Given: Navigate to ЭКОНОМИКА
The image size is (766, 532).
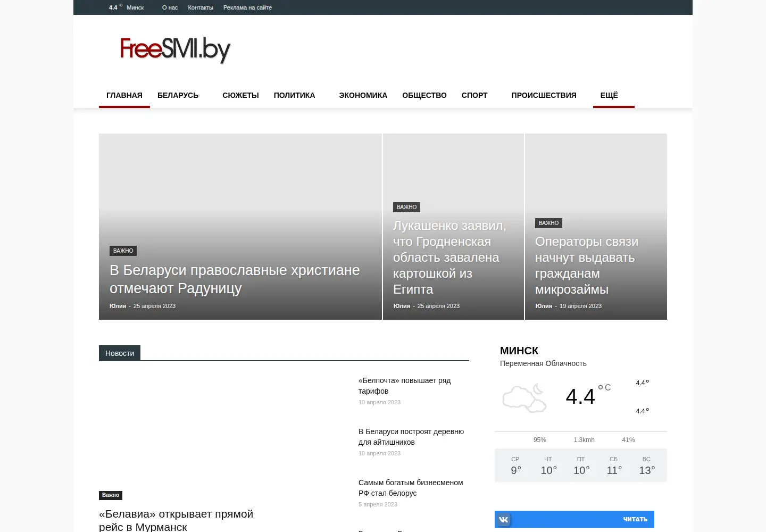Looking at the screenshot, I should (x=363, y=95).
